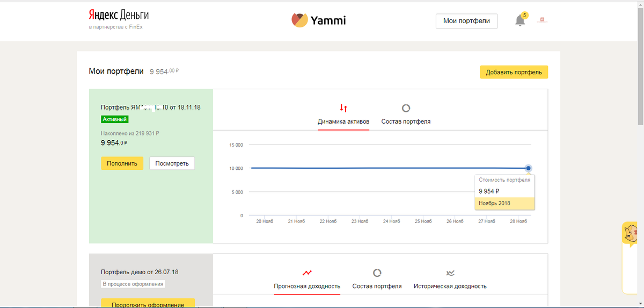The image size is (644, 308).
Task: Click Продолжить оформление button
Action: 148,304
